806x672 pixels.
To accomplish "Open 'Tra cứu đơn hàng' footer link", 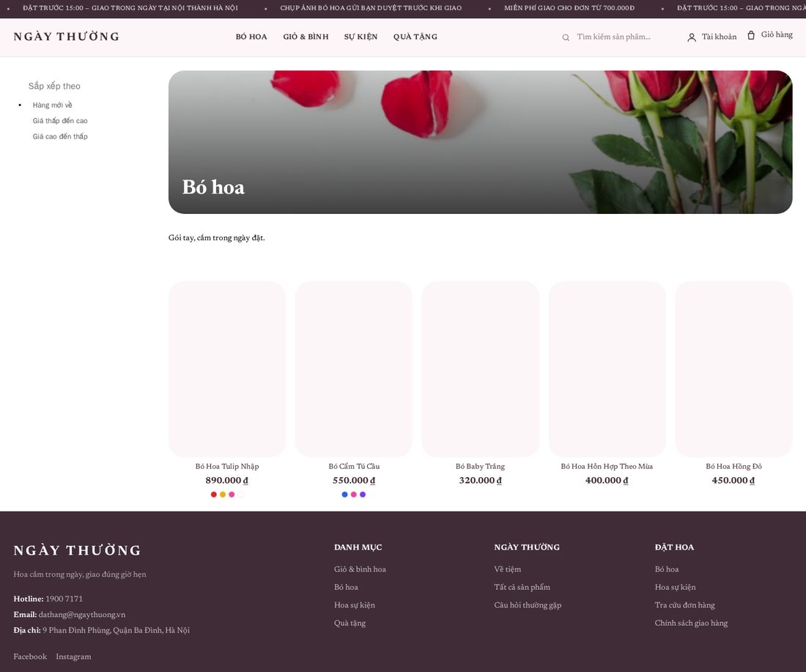I will tap(684, 605).
